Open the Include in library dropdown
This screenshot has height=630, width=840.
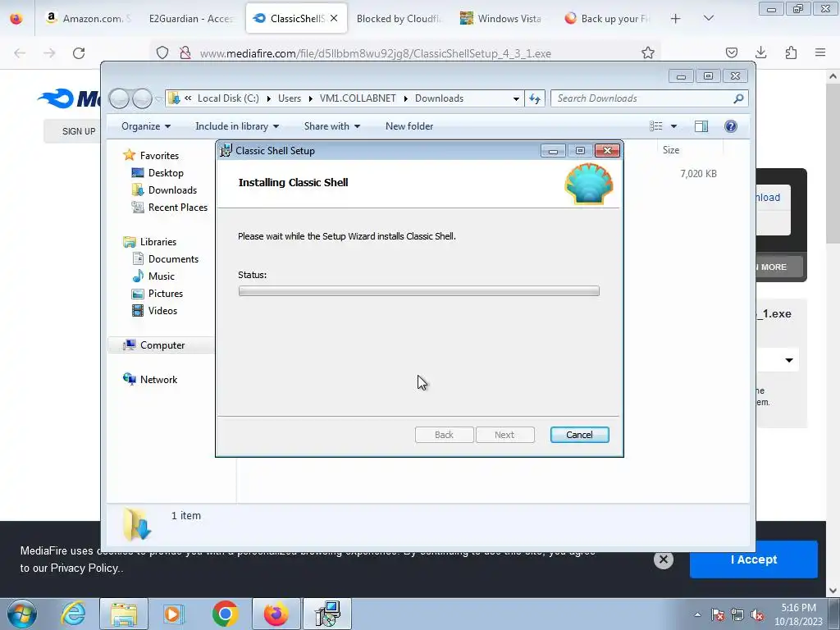(237, 126)
